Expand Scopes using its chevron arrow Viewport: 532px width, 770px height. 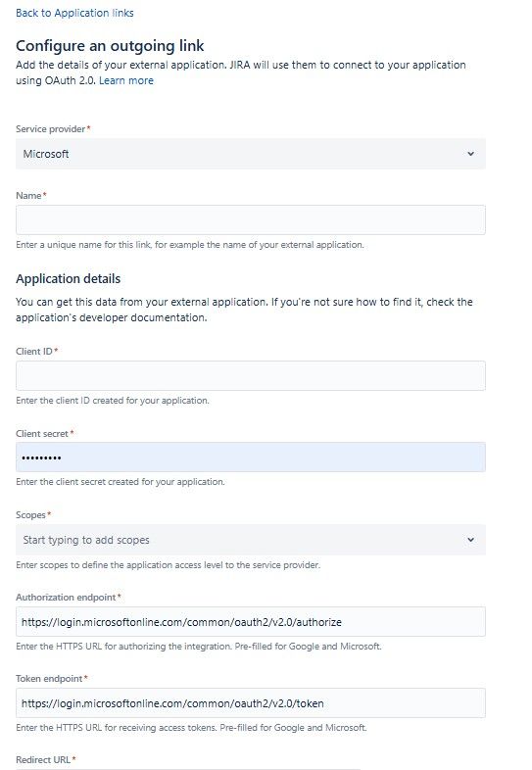tap(470, 540)
